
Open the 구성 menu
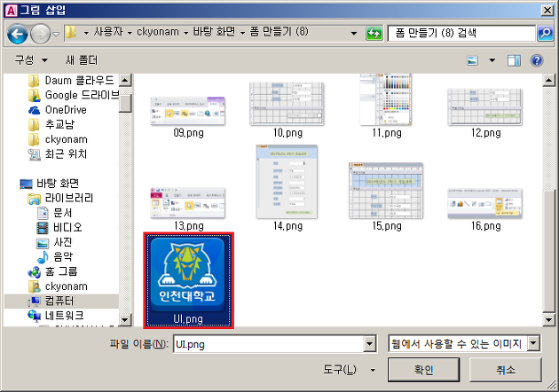pyautogui.click(x=31, y=60)
